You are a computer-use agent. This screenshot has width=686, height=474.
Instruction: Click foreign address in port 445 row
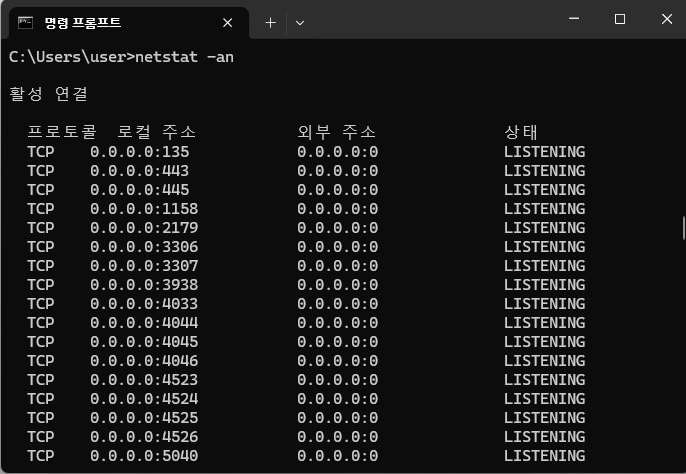coord(338,190)
